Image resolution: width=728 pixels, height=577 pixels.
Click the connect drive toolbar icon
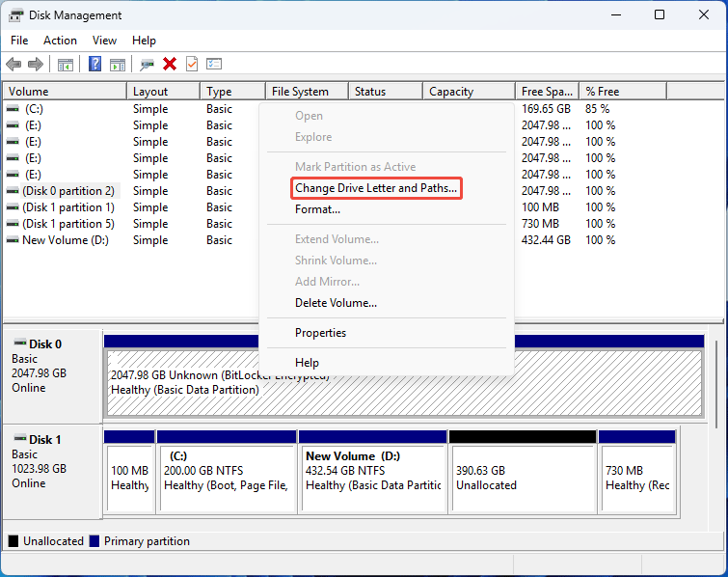click(x=147, y=64)
